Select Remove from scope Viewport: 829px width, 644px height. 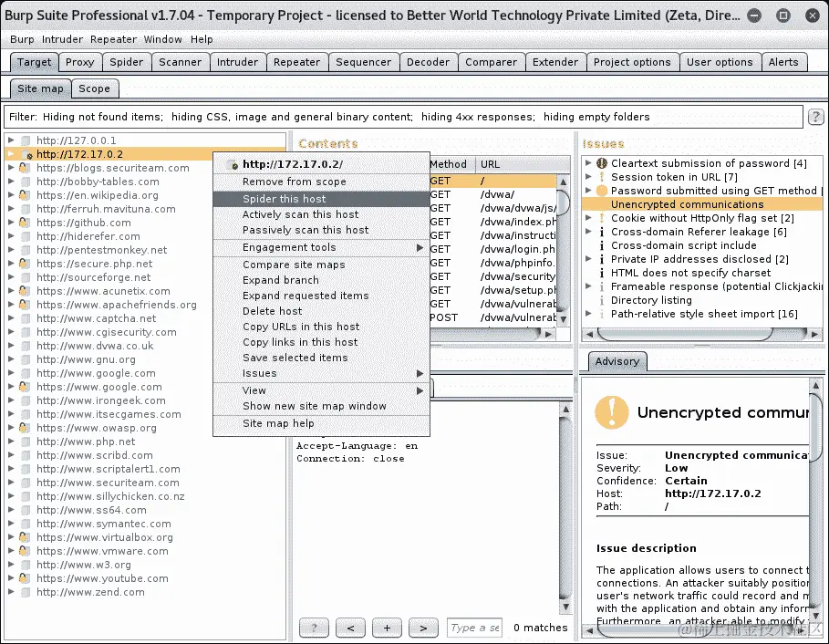pyautogui.click(x=321, y=182)
